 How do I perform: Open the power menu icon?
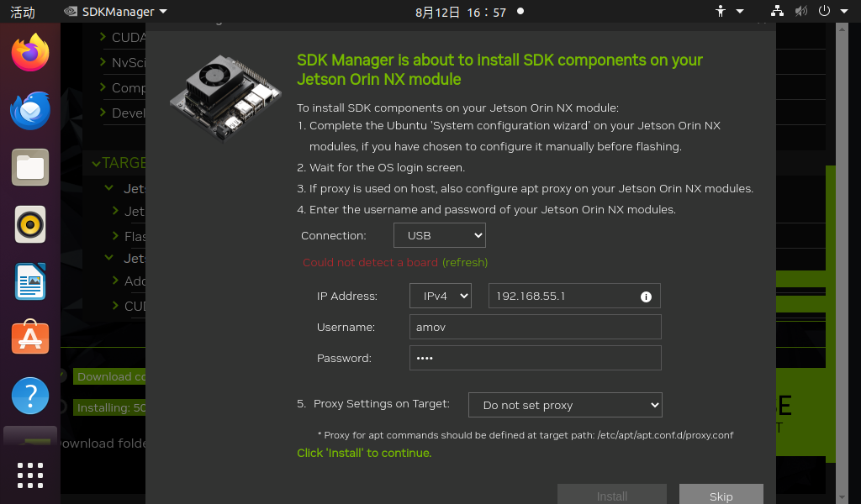(824, 11)
